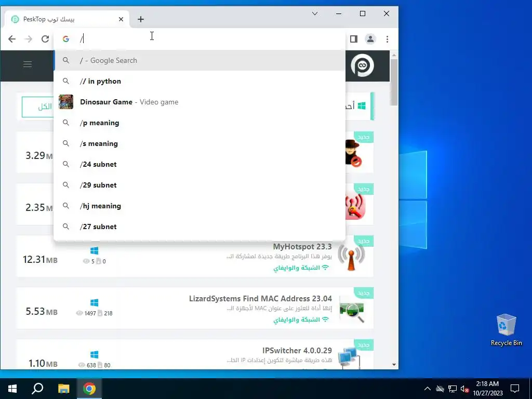Image resolution: width=532 pixels, height=399 pixels.
Task: Choose the '/24 subnet' suggestion
Action: point(199,164)
